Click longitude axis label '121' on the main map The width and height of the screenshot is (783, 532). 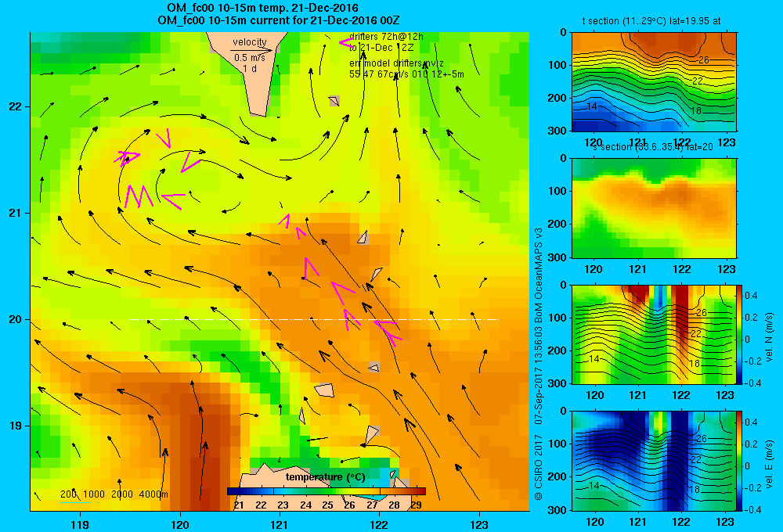280,524
